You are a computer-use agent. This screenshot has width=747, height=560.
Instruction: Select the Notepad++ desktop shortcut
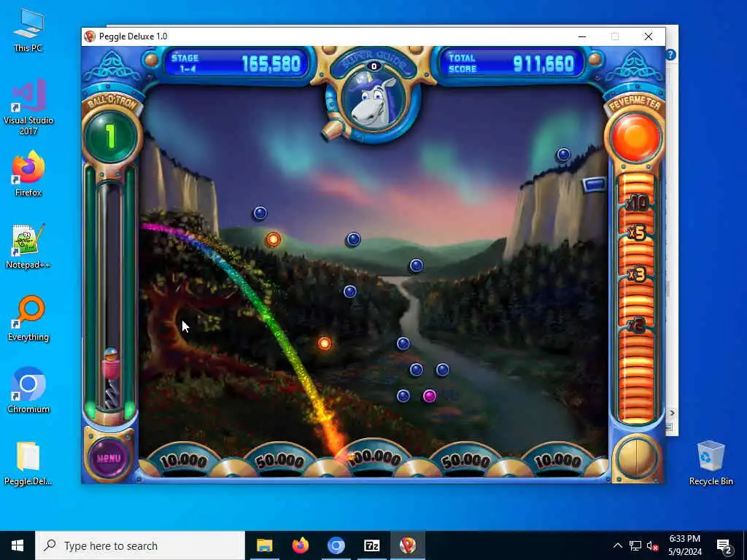28,246
